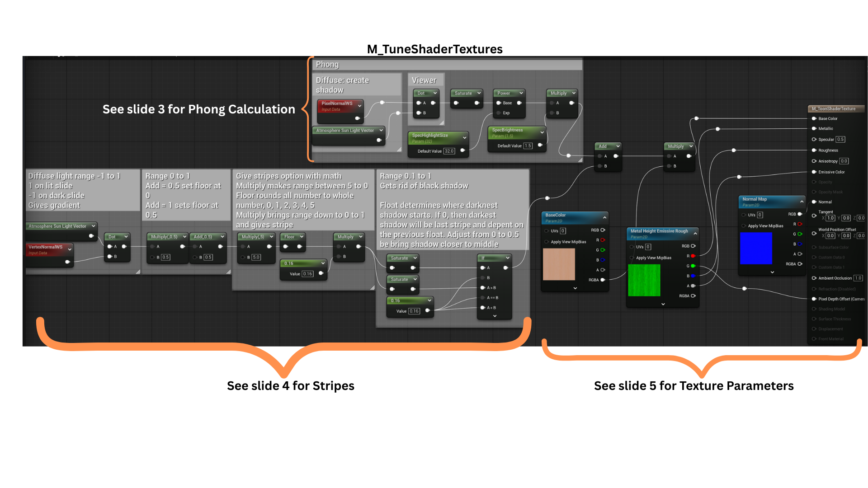This screenshot has width=868, height=488.
Task: Click red R output pin on Metal Height node
Action: point(693,256)
